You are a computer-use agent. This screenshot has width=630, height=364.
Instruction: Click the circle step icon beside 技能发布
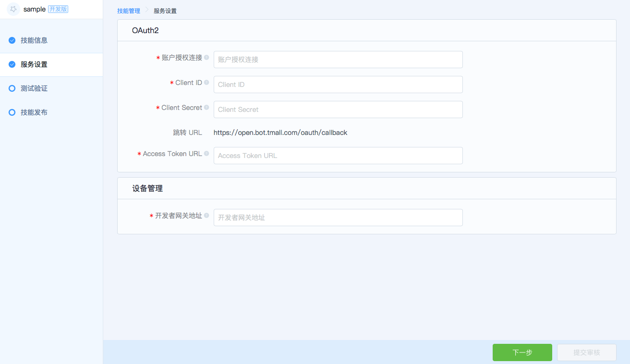(12, 112)
